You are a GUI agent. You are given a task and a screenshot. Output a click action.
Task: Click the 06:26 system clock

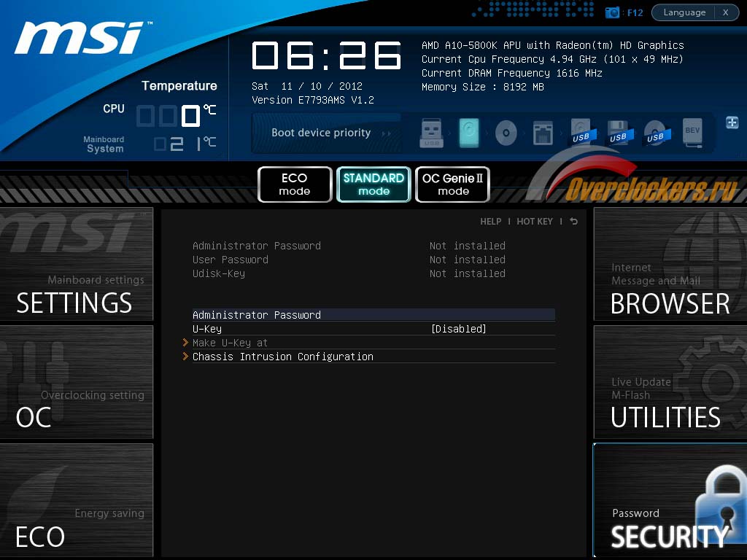326,55
